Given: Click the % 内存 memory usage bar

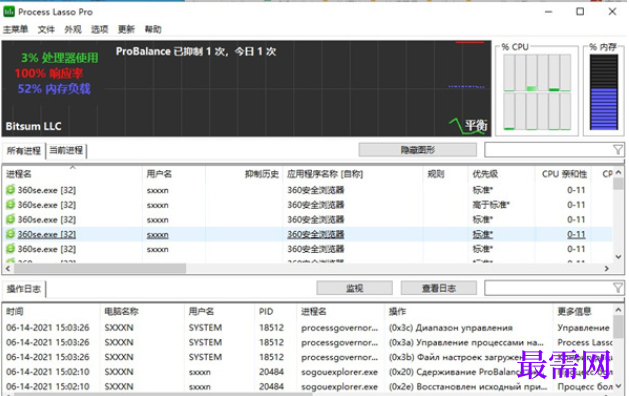Looking at the screenshot, I should [x=604, y=92].
